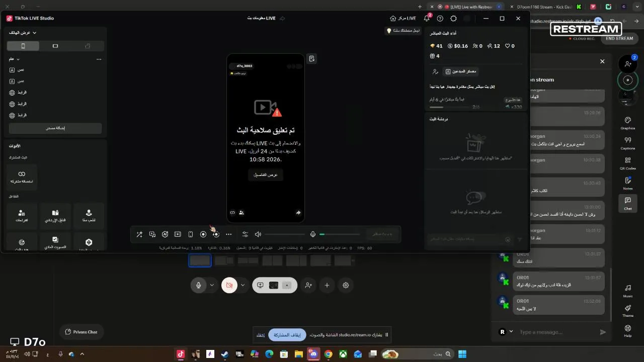The image size is (644, 362).
Task: Open TikTok Studio settings gear
Action: pos(453,18)
